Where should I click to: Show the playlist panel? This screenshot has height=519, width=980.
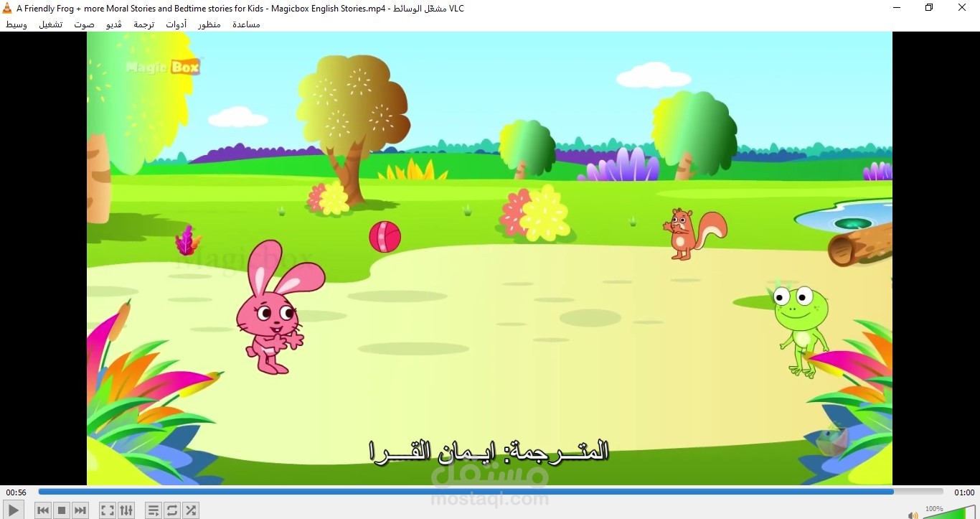[x=154, y=510]
